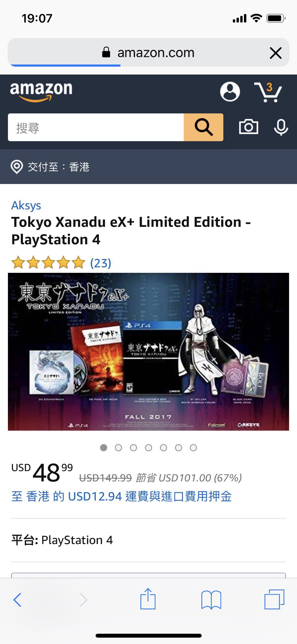Open the Amazon account profile icon
This screenshot has height=644, width=297.
[x=230, y=91]
